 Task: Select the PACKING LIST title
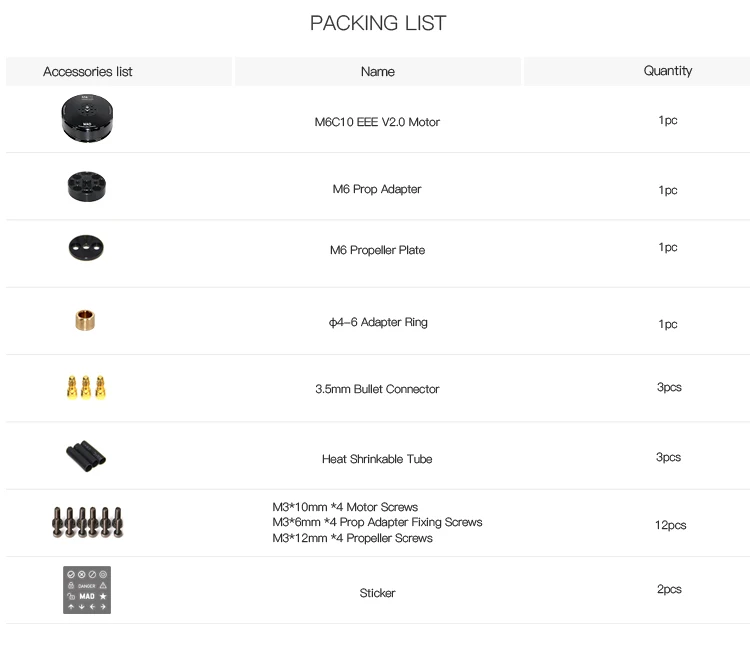[378, 23]
